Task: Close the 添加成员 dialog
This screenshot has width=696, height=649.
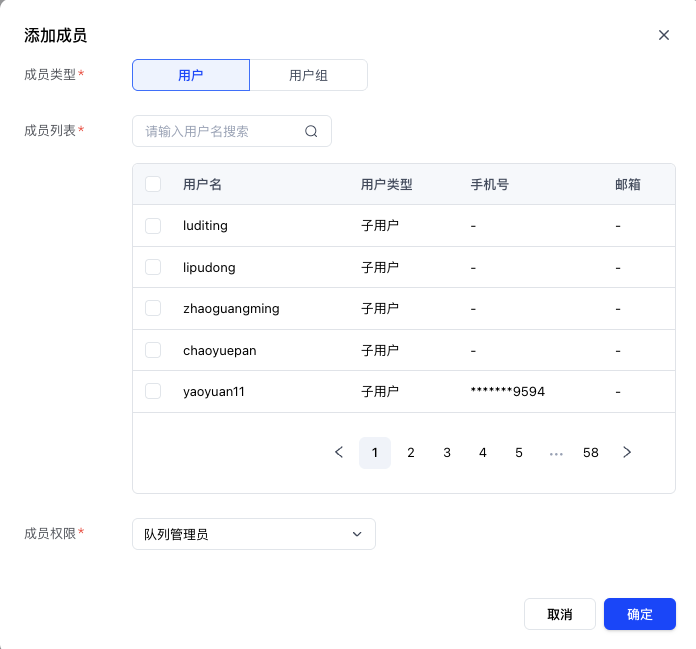Action: [664, 35]
